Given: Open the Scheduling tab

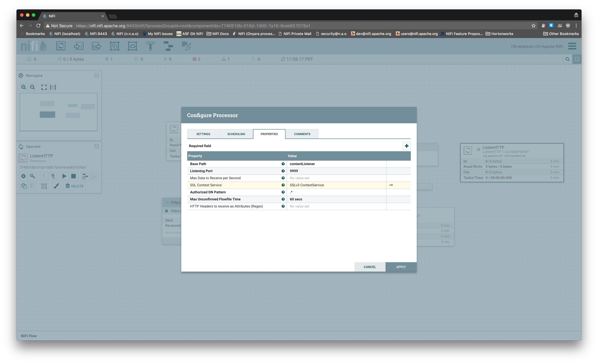Looking at the screenshot, I should tap(236, 134).
